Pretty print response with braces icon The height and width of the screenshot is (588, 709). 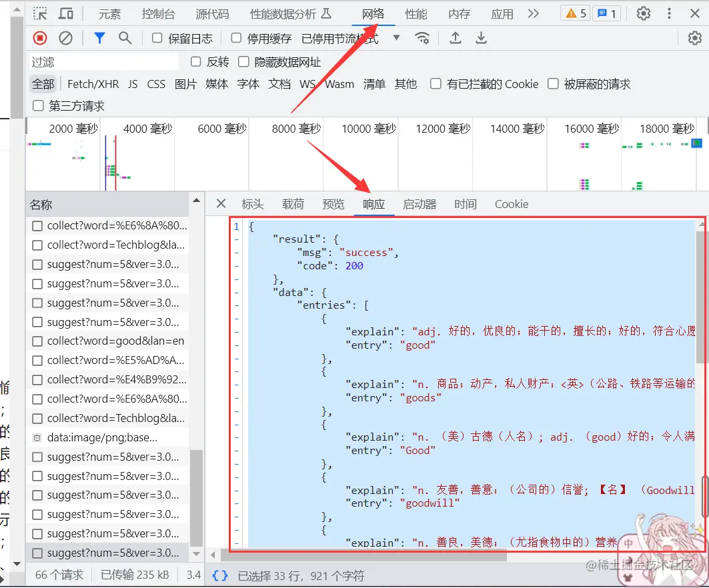click(219, 576)
